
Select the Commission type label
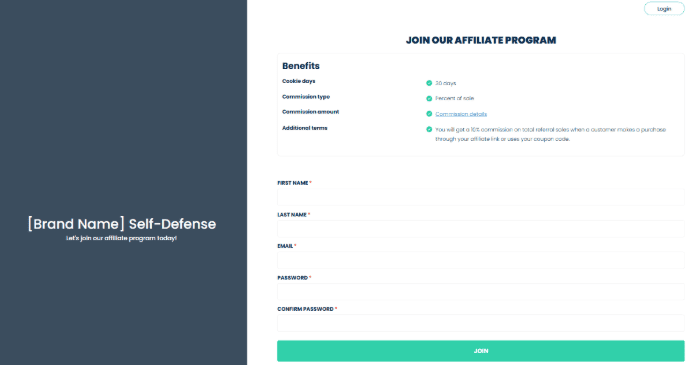(306, 96)
